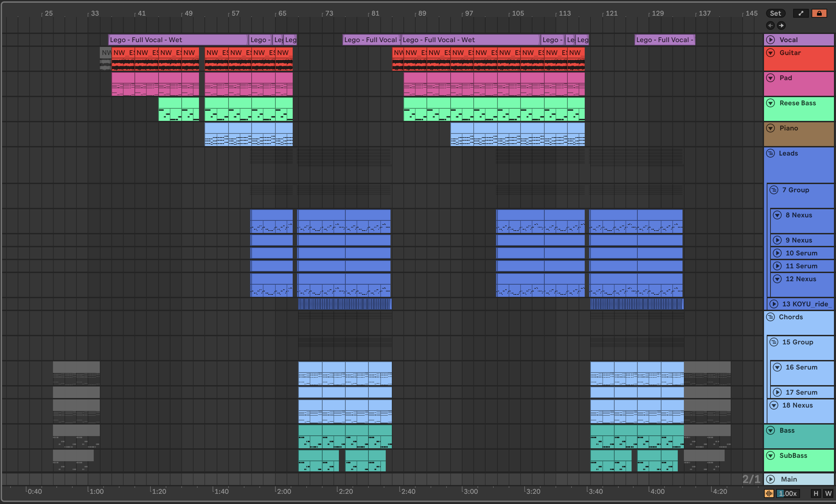Toggle the orange waveform view icon
The height and width of the screenshot is (504, 836).
point(769,493)
